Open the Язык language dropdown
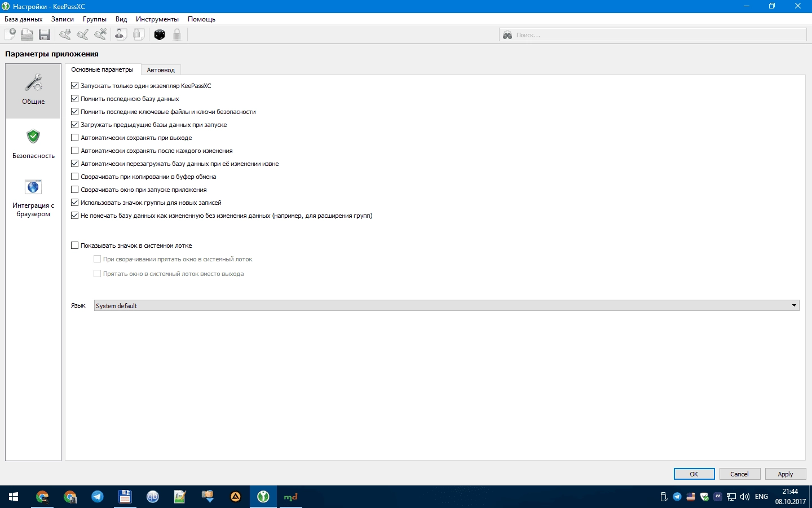This screenshot has width=812, height=508. 447,305
